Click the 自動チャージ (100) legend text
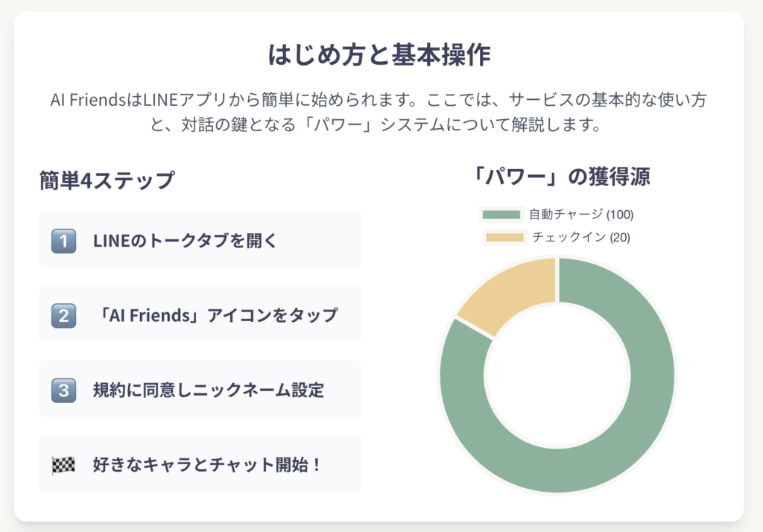The image size is (763, 532). (581, 214)
